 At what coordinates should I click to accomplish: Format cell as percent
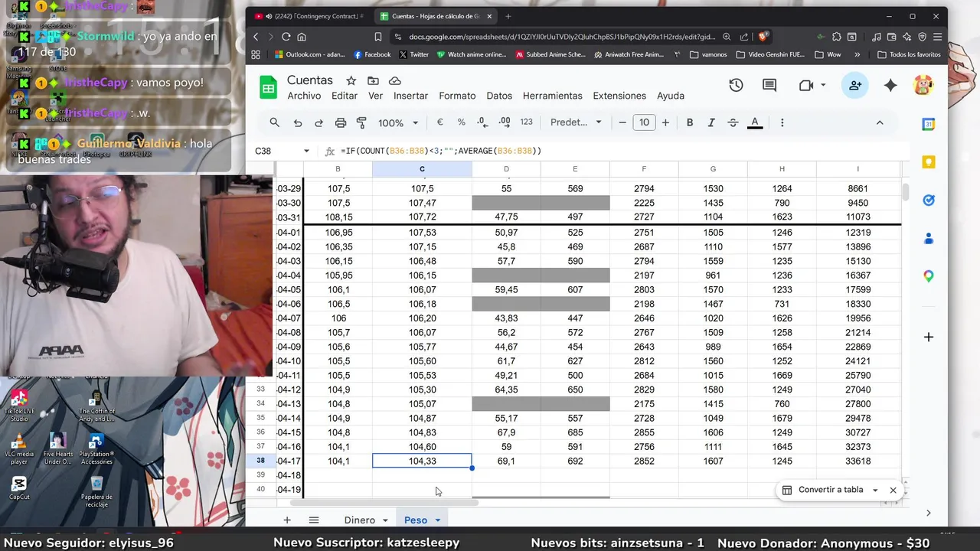(x=461, y=122)
